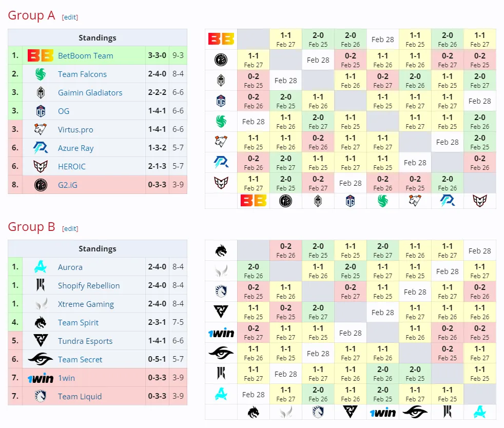The image size is (504, 428).
Task: Click Team Spirit logo in standings
Action: 41,322
